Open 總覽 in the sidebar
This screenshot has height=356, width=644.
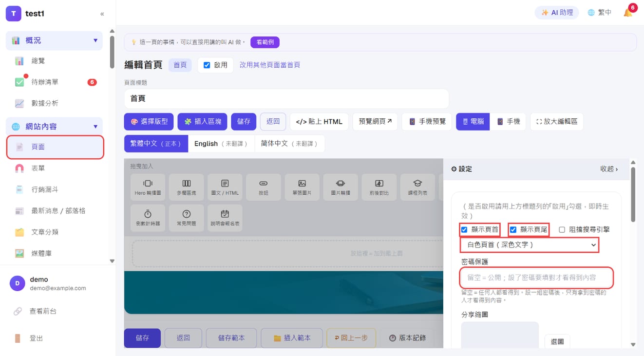[x=55, y=61]
